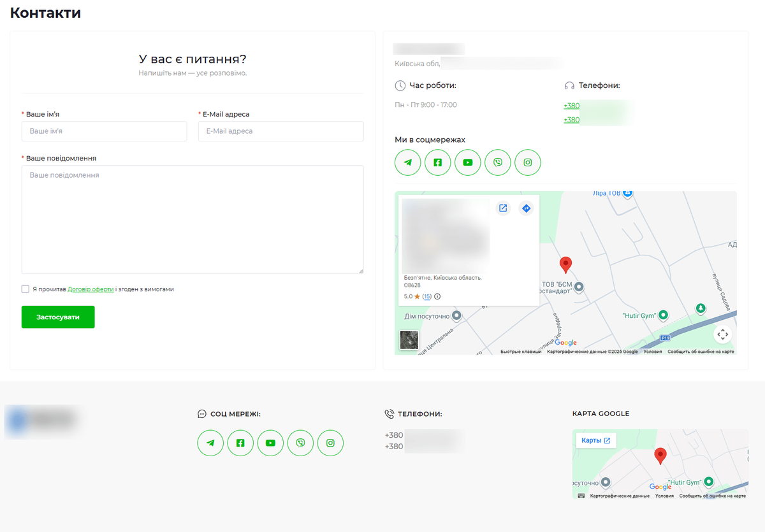This screenshot has height=532, width=765.
Task: Click the ТОВ БСМ стандарт map marker
Action: [x=579, y=287]
